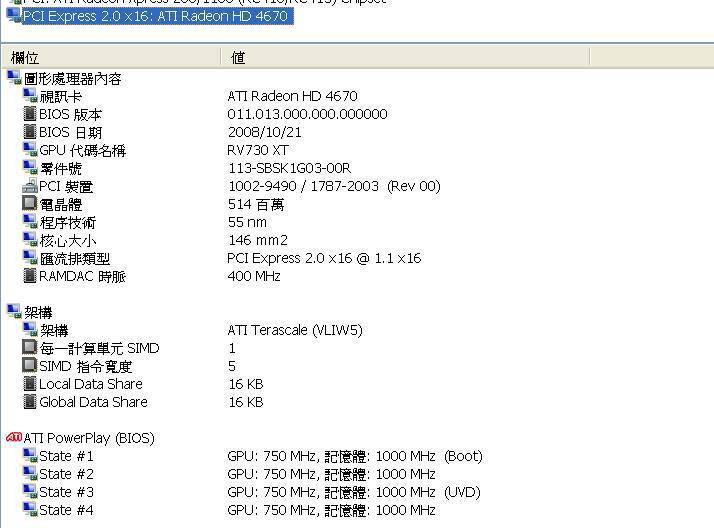Select the State #3 value ending with (UVD)
Screen dimensions: 714x528
coord(354,492)
